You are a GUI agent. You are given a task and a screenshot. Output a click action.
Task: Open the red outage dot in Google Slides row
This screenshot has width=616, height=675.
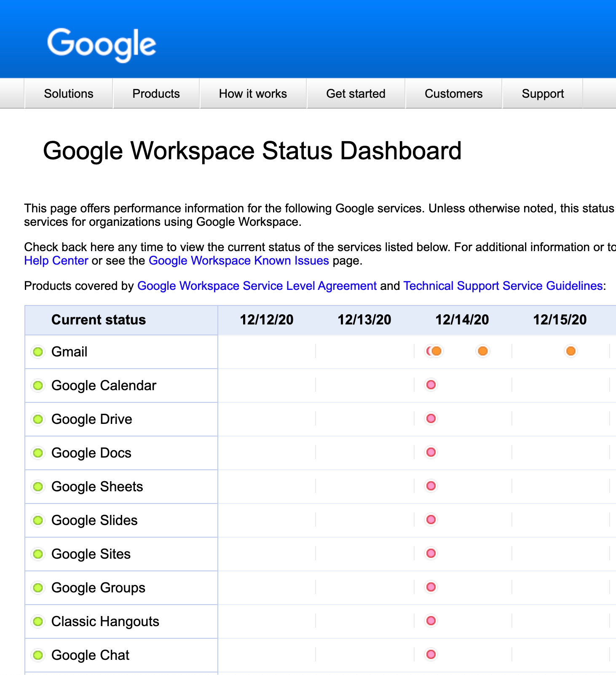point(431,520)
